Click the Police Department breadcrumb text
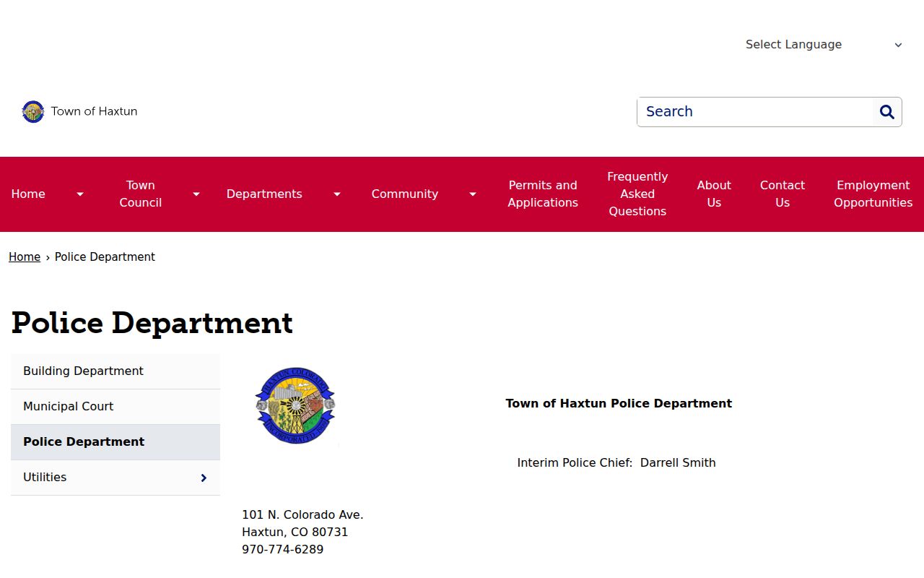Image resolution: width=924 pixels, height=578 pixels. pyautogui.click(x=105, y=257)
